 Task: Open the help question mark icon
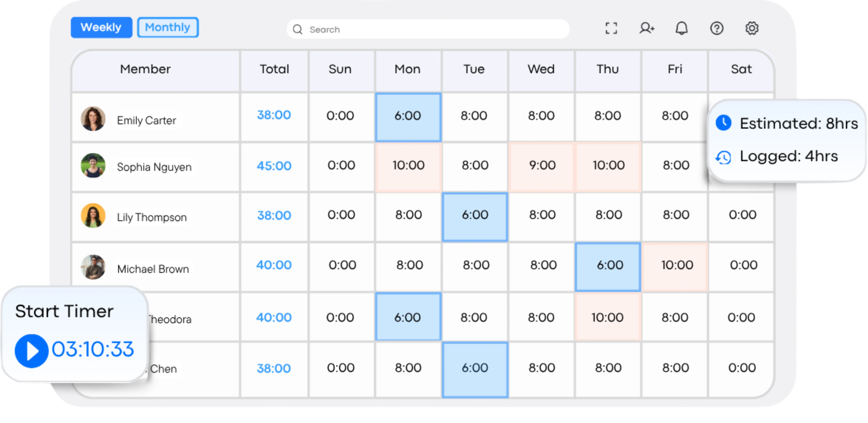(x=716, y=28)
